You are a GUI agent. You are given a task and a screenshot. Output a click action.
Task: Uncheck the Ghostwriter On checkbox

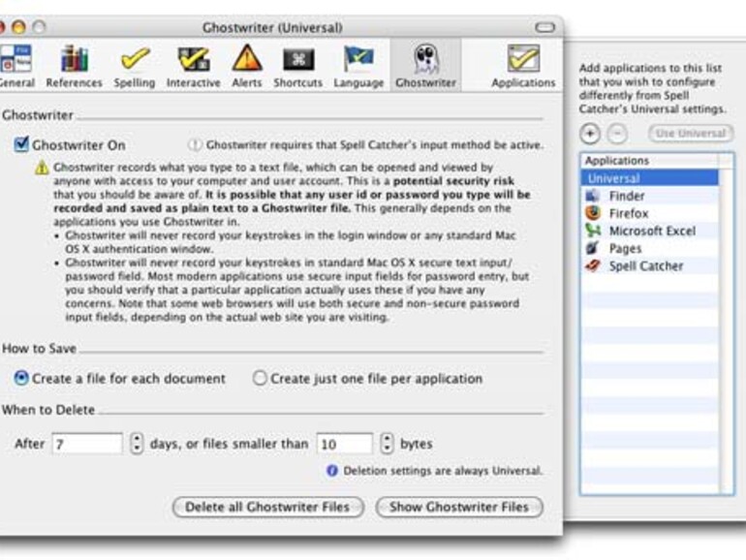click(21, 144)
